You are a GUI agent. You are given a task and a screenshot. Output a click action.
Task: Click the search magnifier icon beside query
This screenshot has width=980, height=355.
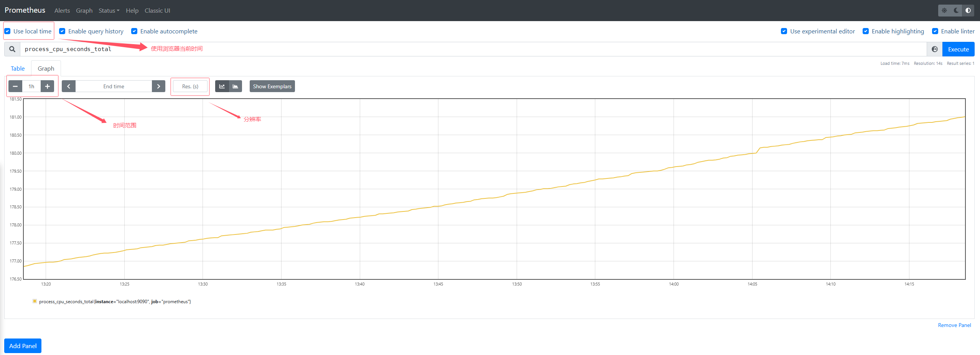[12, 49]
